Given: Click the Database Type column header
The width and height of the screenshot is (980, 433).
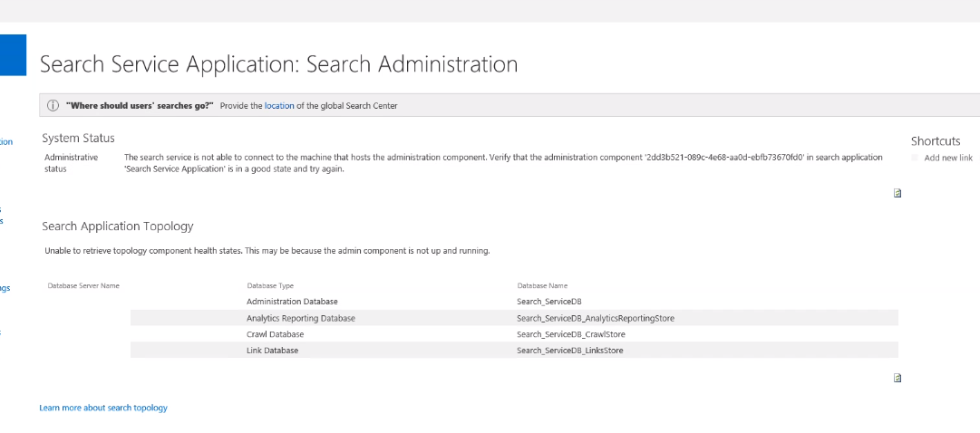Looking at the screenshot, I should click(x=270, y=285).
